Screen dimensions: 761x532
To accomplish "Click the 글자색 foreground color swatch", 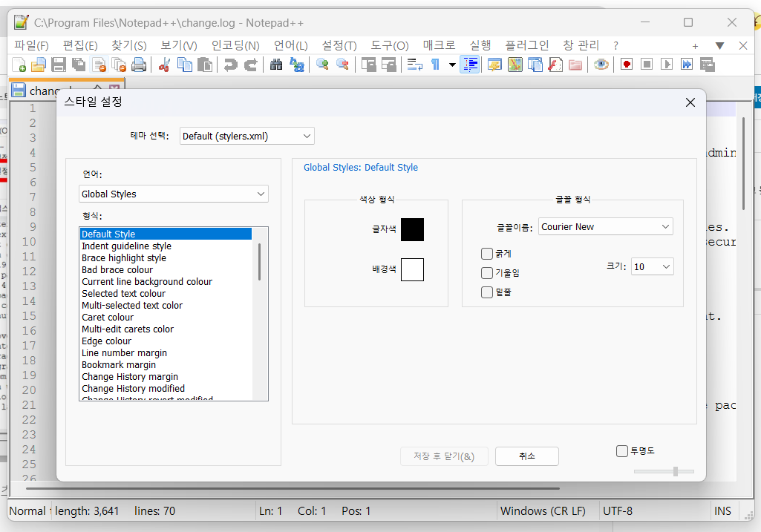I will (412, 229).
